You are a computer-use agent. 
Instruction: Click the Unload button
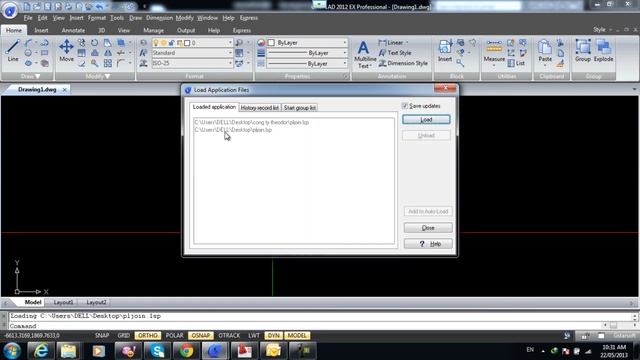pyautogui.click(x=426, y=136)
